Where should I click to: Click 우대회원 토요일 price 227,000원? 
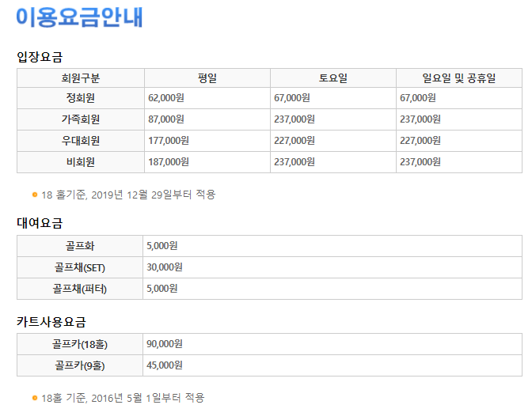pos(294,141)
